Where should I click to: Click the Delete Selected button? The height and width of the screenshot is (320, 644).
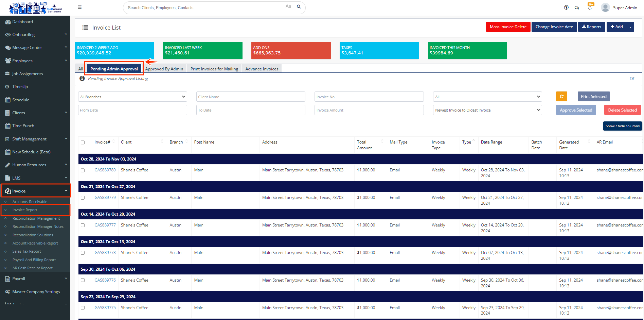pyautogui.click(x=623, y=110)
